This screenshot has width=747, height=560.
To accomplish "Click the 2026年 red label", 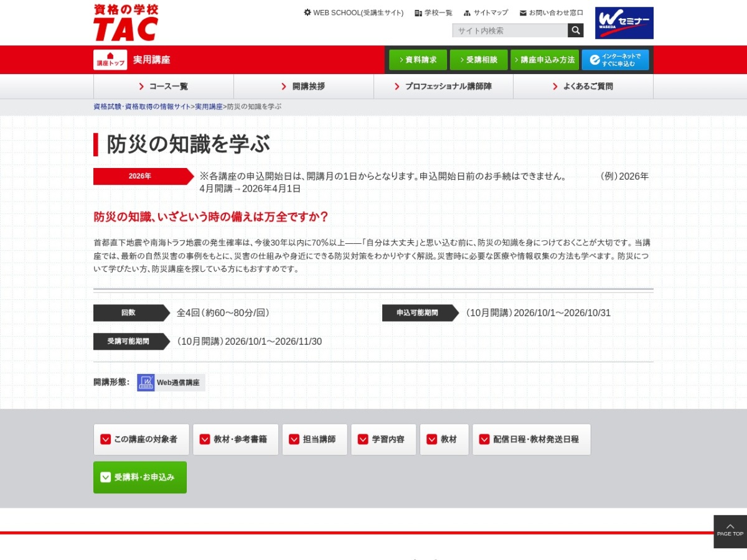I will coord(144,176).
